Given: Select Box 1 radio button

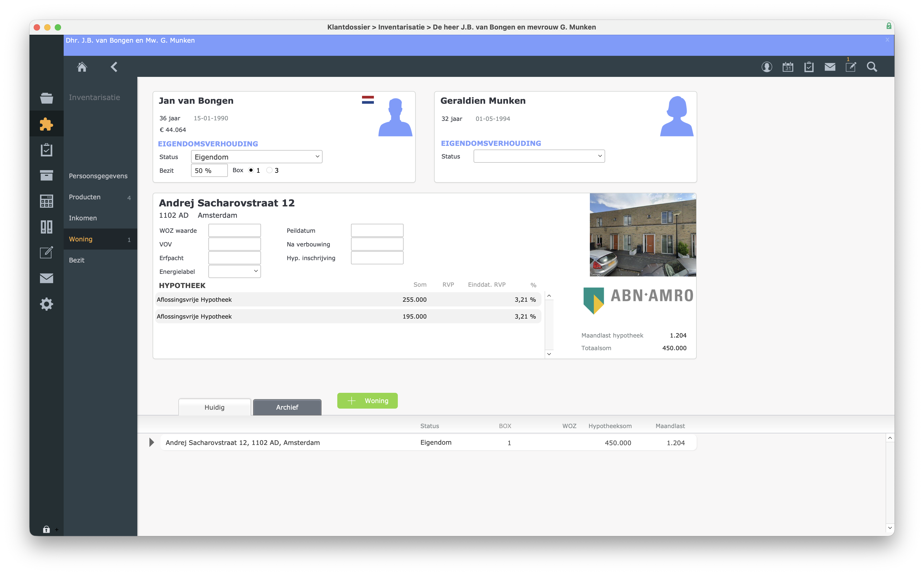Looking at the screenshot, I should (x=251, y=170).
